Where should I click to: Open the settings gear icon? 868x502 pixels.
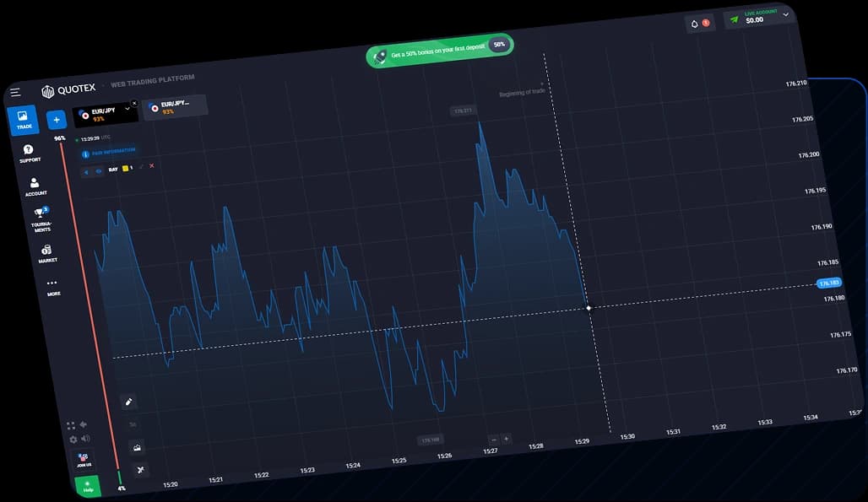coord(73,440)
